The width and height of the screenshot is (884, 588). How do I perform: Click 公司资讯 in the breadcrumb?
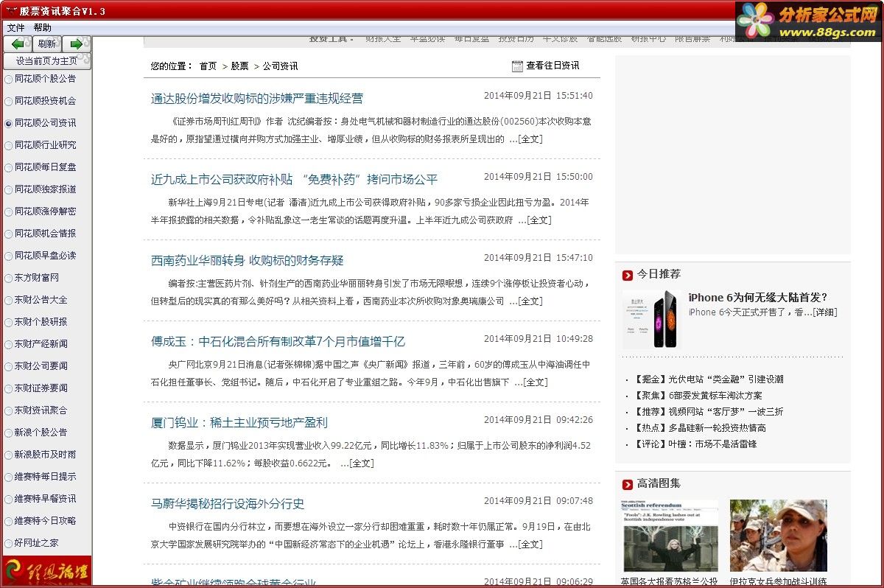tap(280, 66)
